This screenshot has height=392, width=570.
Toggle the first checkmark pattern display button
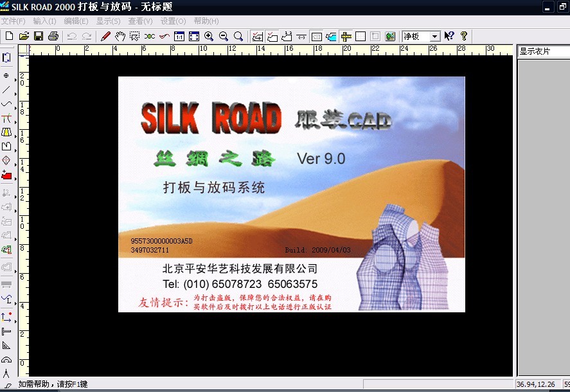tap(257, 37)
